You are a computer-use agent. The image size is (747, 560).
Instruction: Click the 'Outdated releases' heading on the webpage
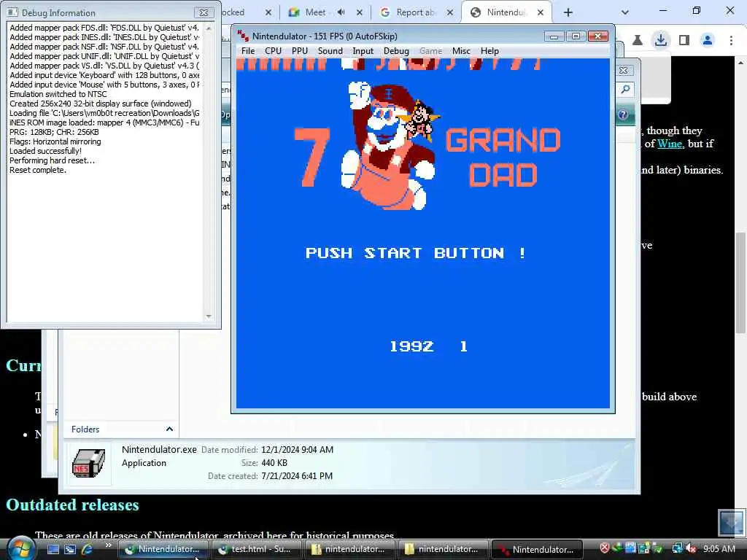tap(72, 505)
